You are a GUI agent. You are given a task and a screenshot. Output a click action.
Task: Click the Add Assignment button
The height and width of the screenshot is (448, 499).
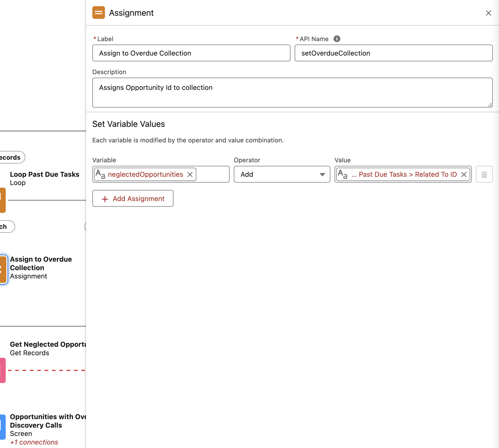click(x=133, y=198)
